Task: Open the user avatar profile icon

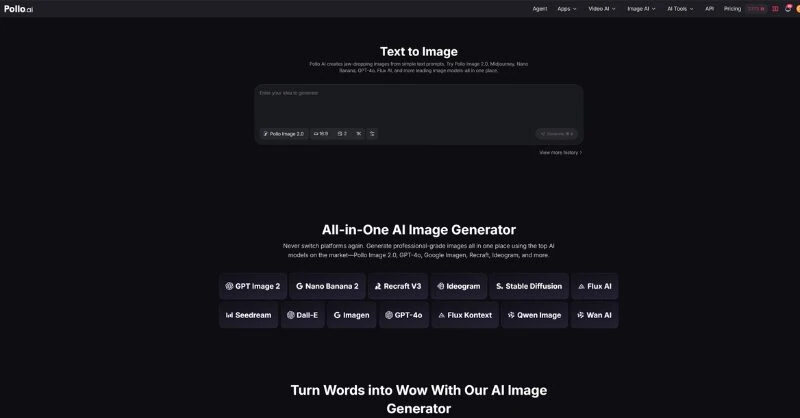Action: pos(797,9)
